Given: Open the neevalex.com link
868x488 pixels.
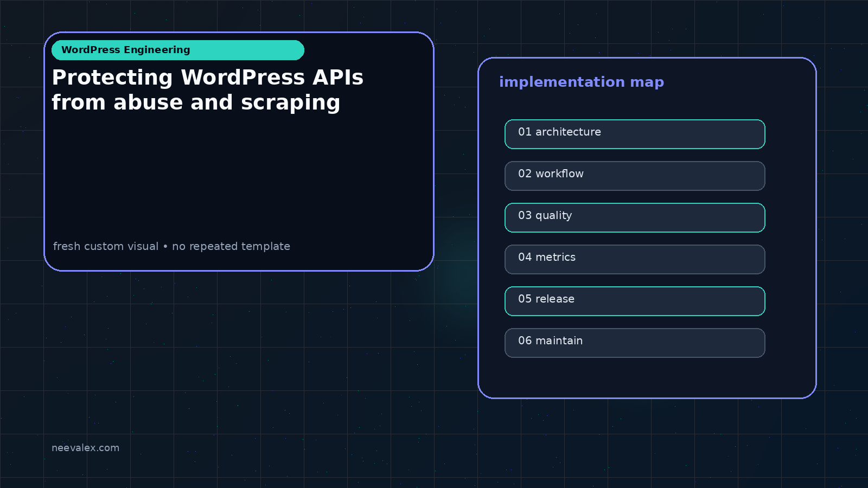Looking at the screenshot, I should tap(85, 448).
